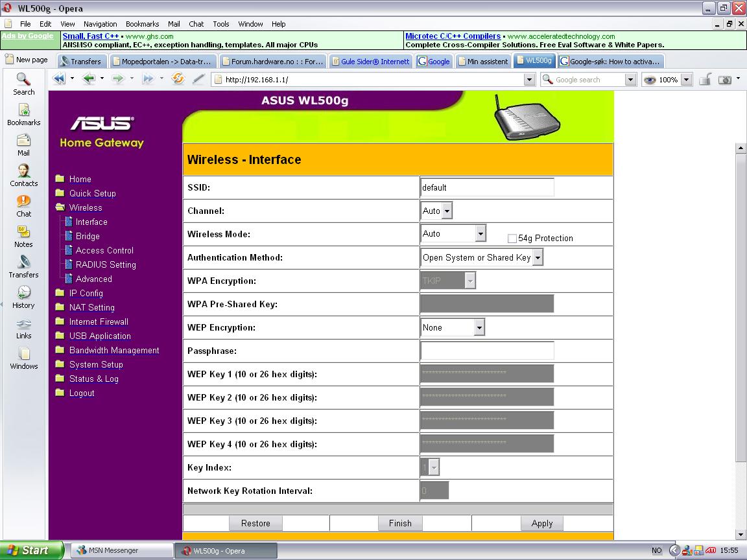Click the Reload page toolbar icon
Image resolution: width=747 pixels, height=560 pixels.
click(178, 79)
